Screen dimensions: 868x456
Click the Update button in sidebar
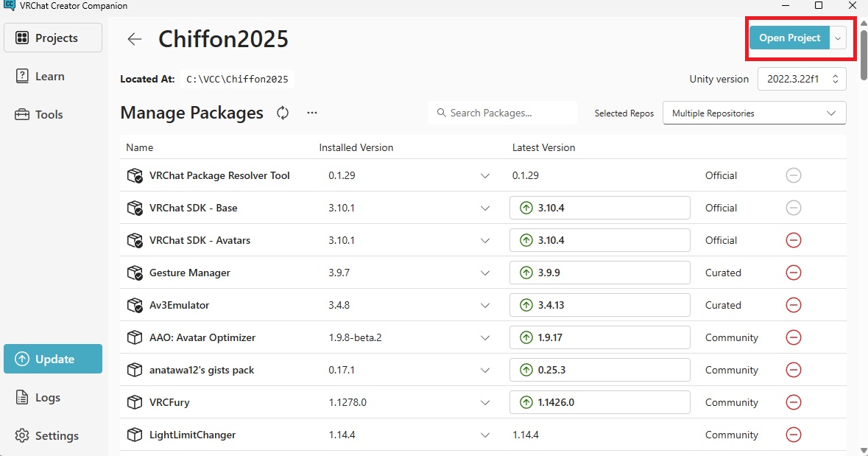point(53,359)
